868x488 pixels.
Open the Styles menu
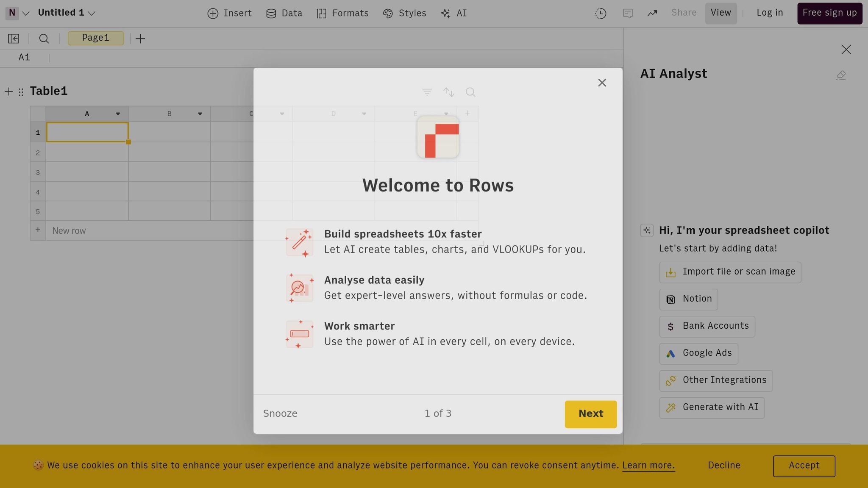pos(405,13)
